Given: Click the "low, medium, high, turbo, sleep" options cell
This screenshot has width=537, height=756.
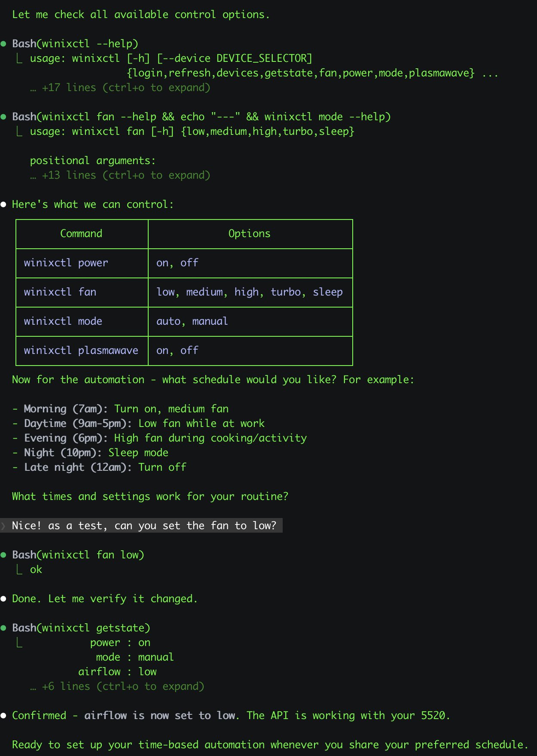Looking at the screenshot, I should coord(249,292).
